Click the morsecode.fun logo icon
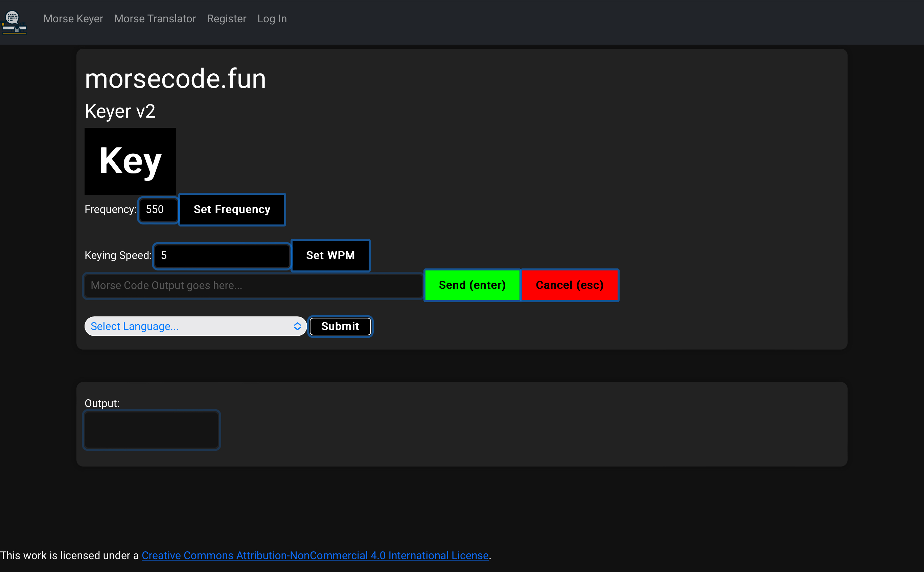The width and height of the screenshot is (924, 572). tap(14, 22)
